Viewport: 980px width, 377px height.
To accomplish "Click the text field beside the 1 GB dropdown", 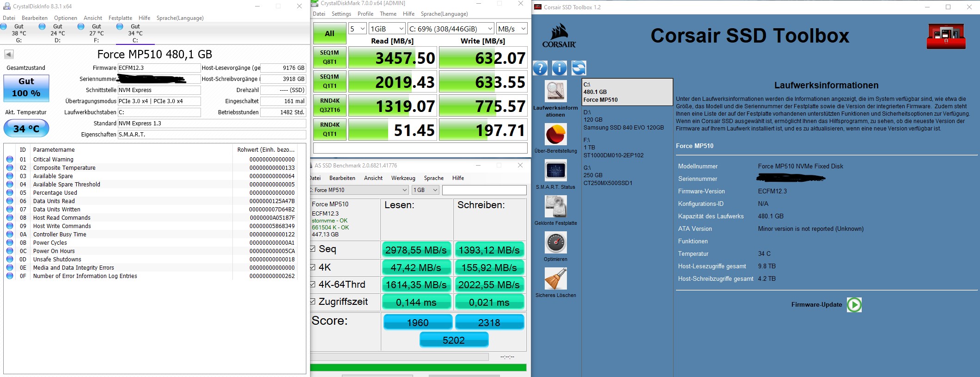I will click(484, 190).
